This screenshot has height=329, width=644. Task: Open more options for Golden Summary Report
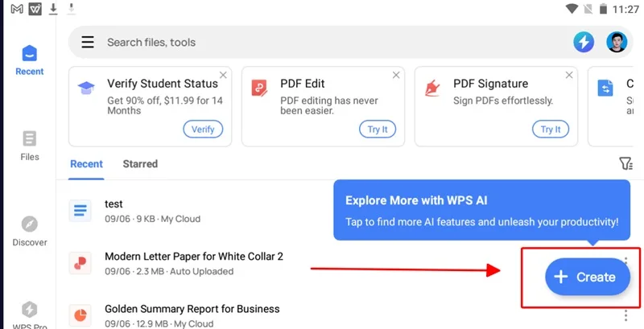point(625,315)
